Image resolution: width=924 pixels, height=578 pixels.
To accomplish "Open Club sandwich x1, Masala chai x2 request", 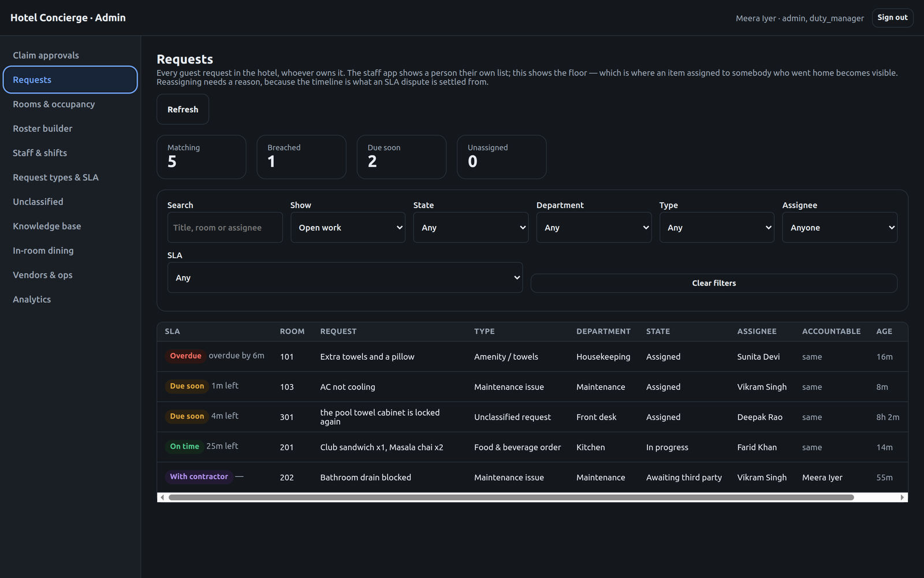I will [382, 447].
